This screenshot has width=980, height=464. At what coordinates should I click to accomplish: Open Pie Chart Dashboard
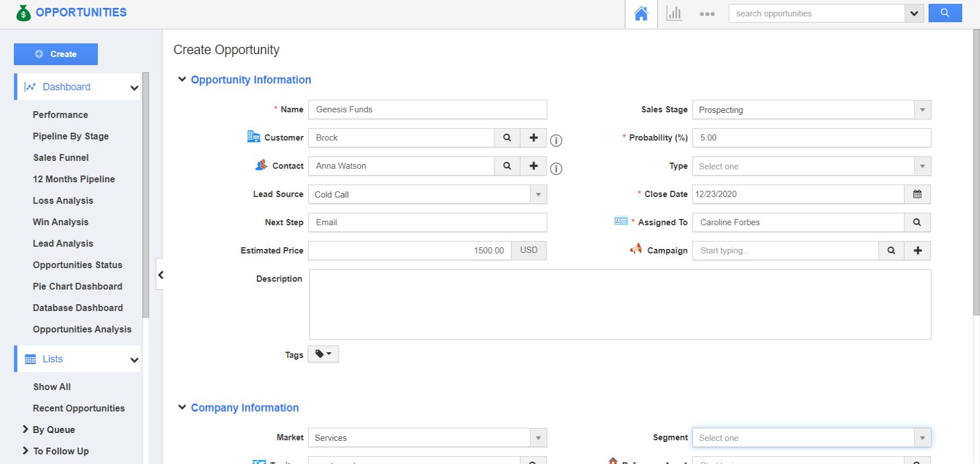[77, 286]
